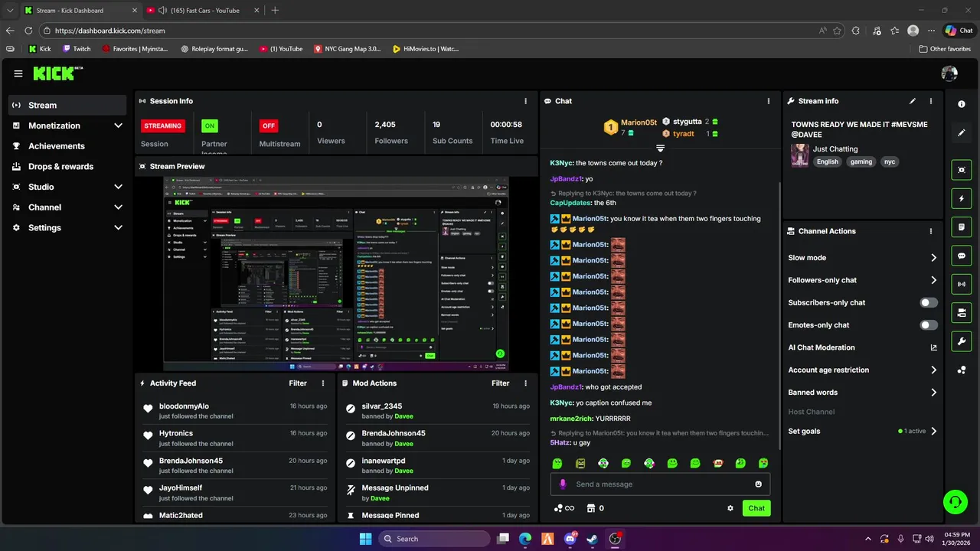
Task: Toggle Subscribers-only chat
Action: click(x=929, y=303)
